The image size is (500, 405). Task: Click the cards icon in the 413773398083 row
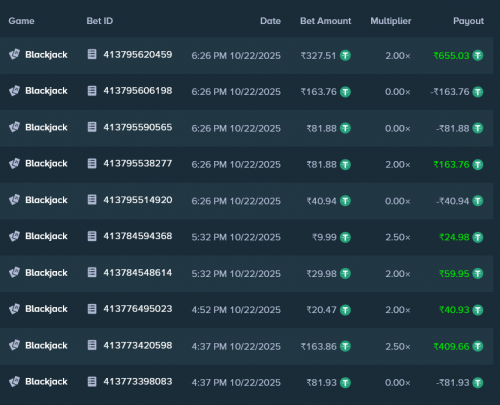[14, 381]
